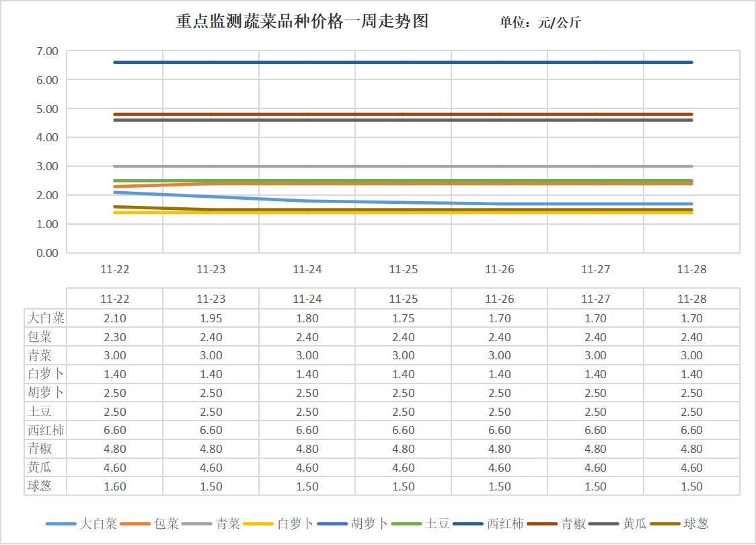
Task: Select the dark blue 西红柿 line at 6.60
Action: coord(404,63)
